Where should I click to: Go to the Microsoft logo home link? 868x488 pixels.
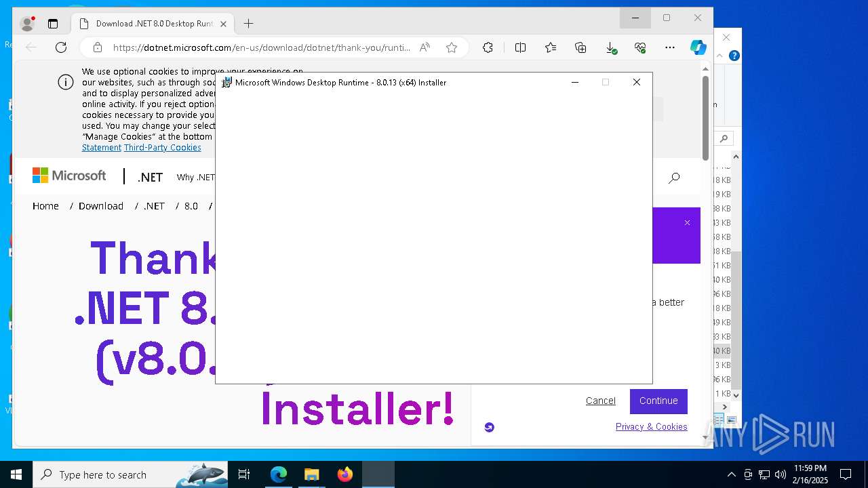coord(69,176)
